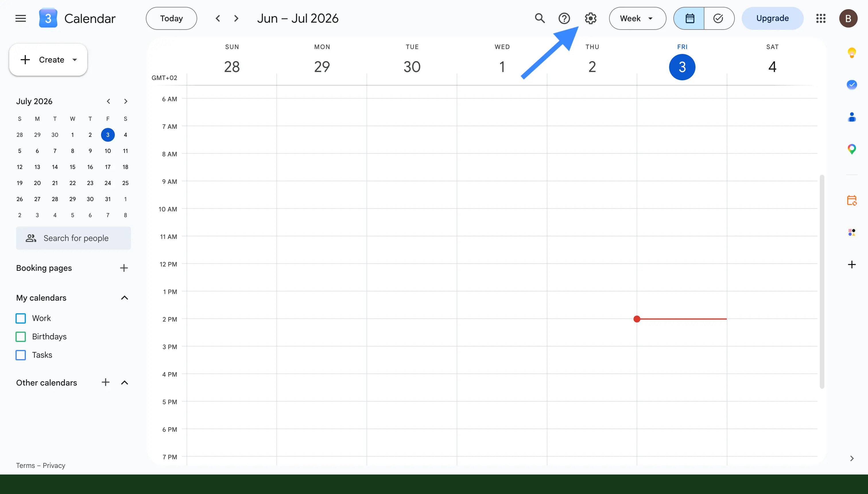Open the Settings gear menu
Viewport: 868px width, 494px height.
click(x=591, y=18)
